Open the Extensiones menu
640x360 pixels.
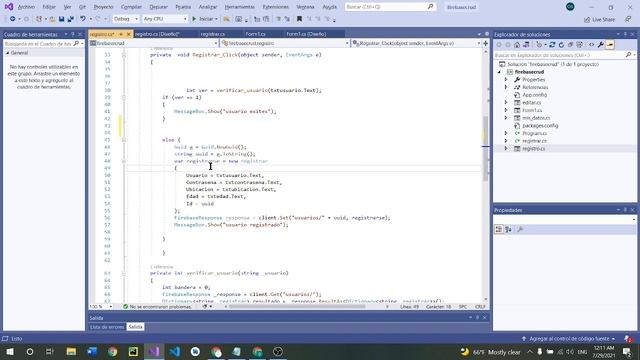pyautogui.click(x=275, y=7)
